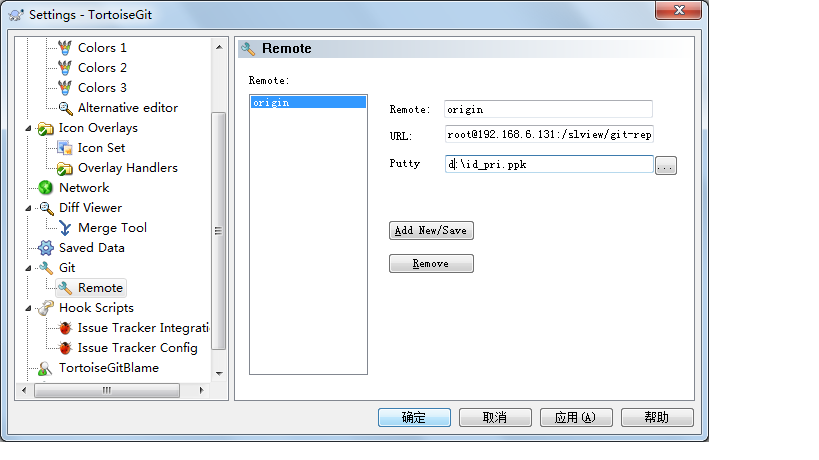Click the Colors 1 icon
Viewport: 819px width, 460px height.
tap(65, 48)
